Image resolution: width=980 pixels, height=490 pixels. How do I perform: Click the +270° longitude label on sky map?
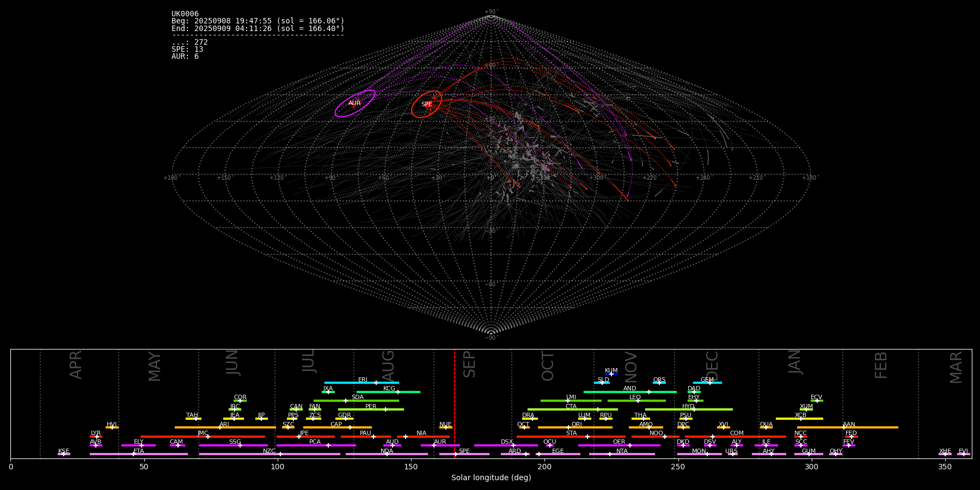click(649, 178)
